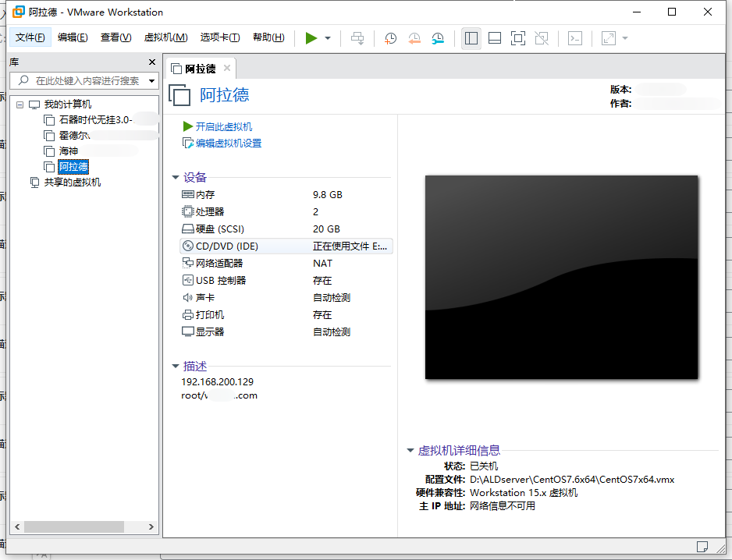Screen dimensions: 732x560
Task: Click the library horizontal scrollbar thumb
Action: [x=74, y=527]
